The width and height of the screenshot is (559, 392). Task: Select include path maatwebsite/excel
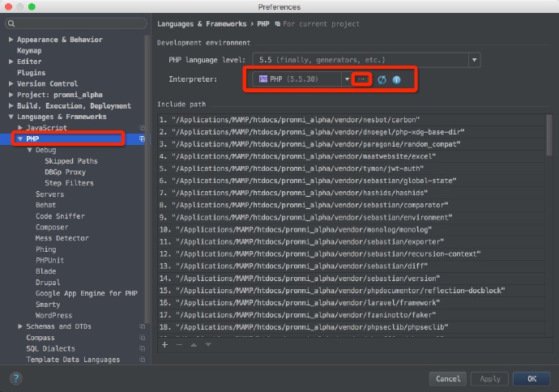pyautogui.click(x=351, y=156)
